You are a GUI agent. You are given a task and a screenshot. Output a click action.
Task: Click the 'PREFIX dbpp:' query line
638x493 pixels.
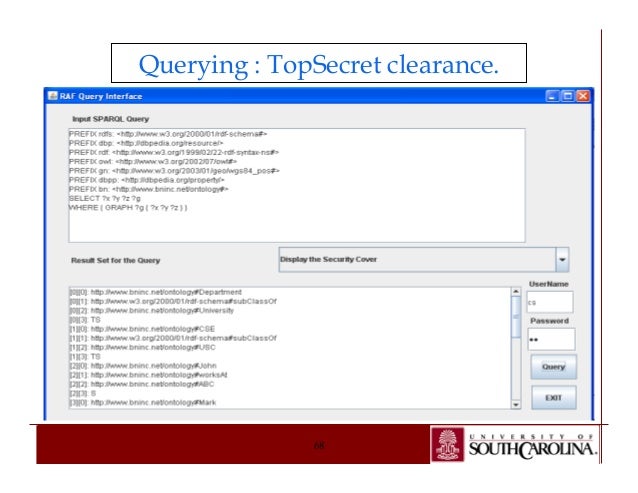click(x=147, y=180)
